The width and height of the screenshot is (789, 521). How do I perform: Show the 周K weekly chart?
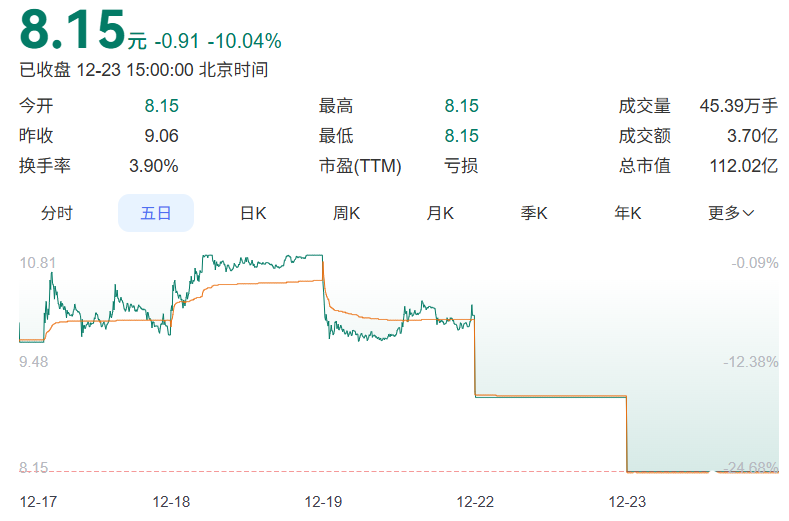pyautogui.click(x=346, y=213)
